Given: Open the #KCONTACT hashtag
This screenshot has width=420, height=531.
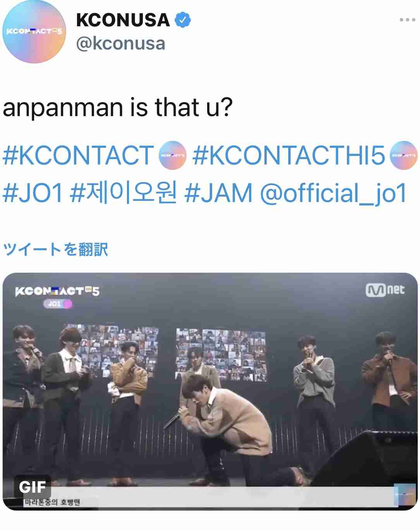Looking at the screenshot, I should click(x=79, y=155).
